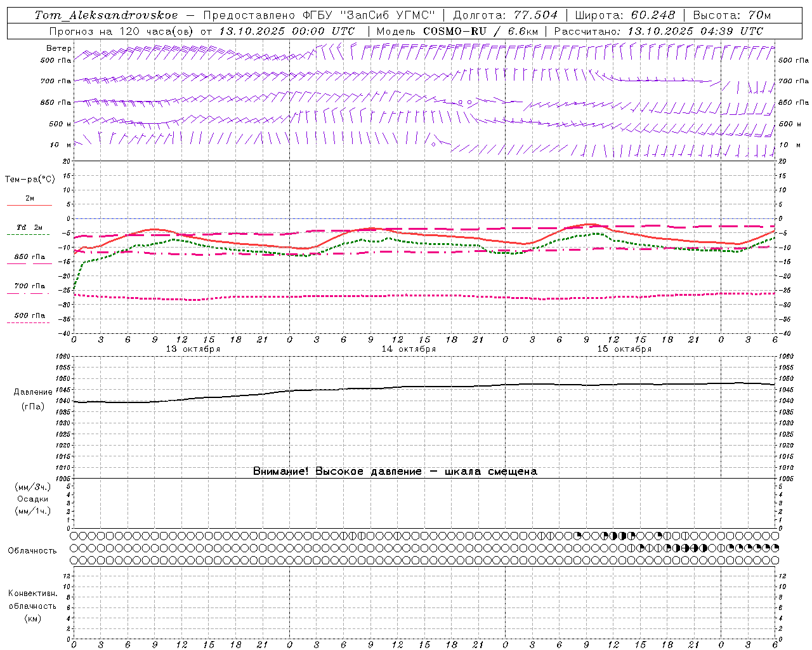Select the 'Высота: 70м' elevation text
This screenshot has width=812, height=650.
click(732, 15)
